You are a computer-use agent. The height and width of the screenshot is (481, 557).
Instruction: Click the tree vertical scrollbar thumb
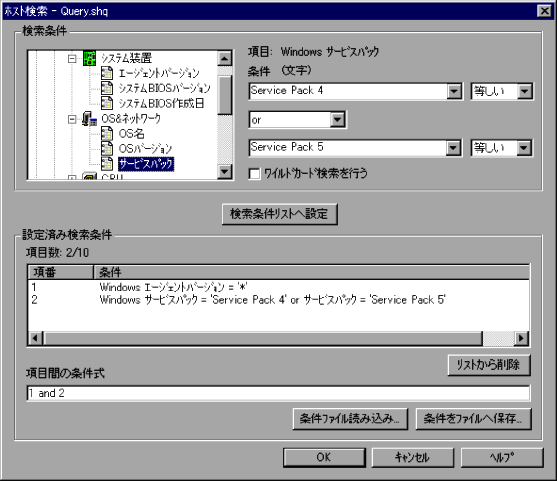coord(225,95)
